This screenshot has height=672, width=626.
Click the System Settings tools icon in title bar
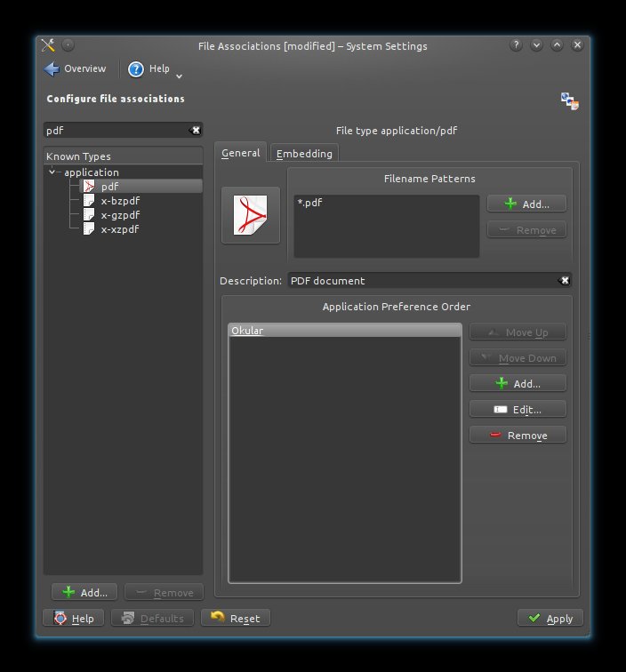(x=48, y=45)
